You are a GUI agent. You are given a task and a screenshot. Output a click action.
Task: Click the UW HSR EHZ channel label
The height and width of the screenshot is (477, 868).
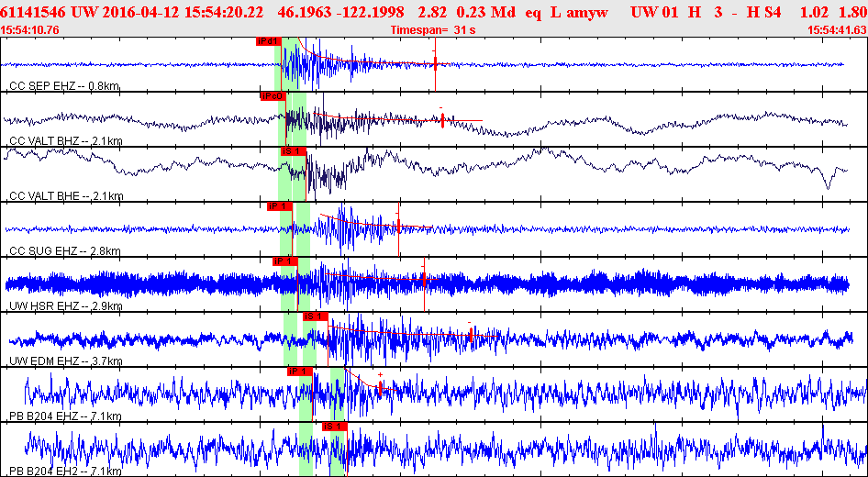click(65, 306)
